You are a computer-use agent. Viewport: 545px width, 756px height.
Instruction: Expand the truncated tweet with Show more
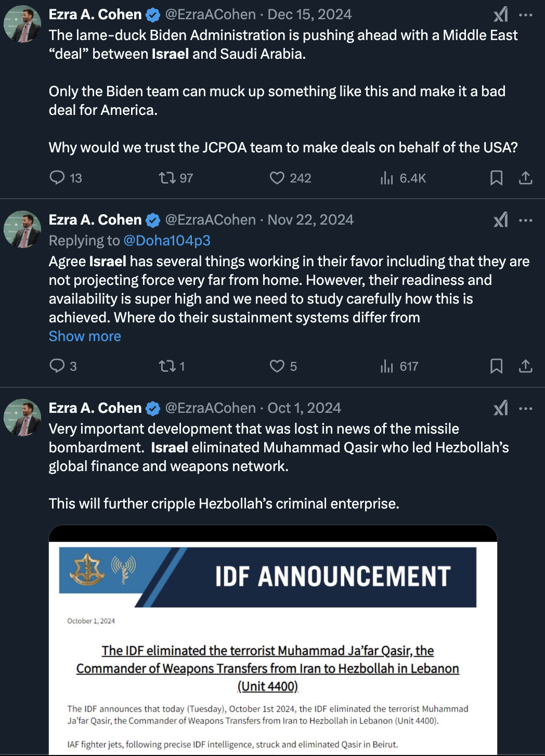(x=85, y=336)
